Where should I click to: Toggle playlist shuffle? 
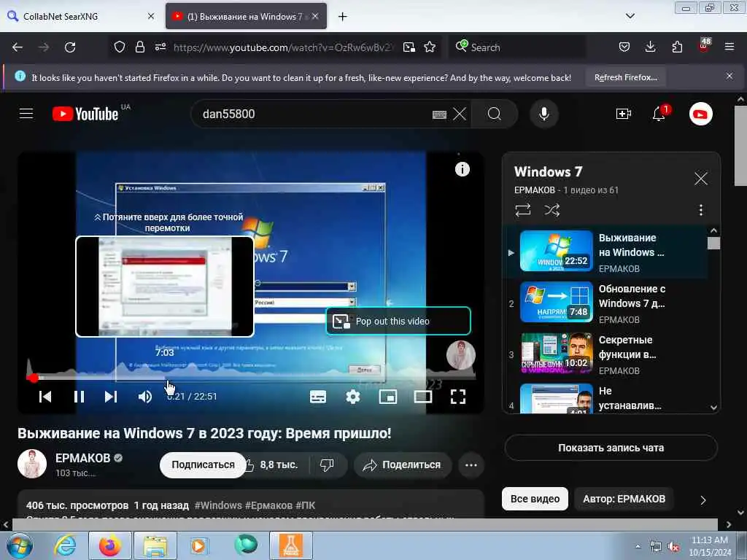coord(552,210)
